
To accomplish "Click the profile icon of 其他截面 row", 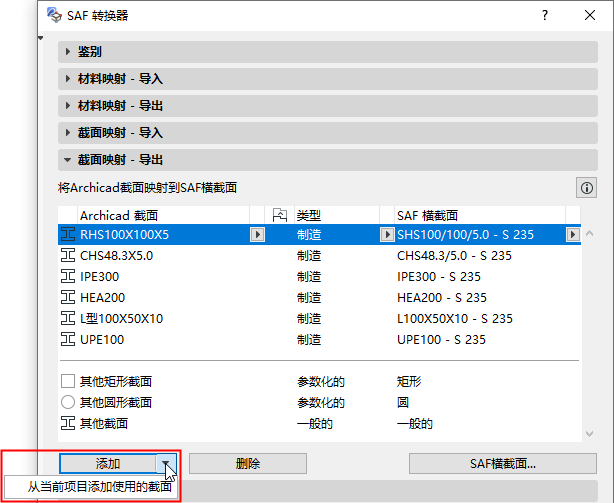I will point(68,423).
